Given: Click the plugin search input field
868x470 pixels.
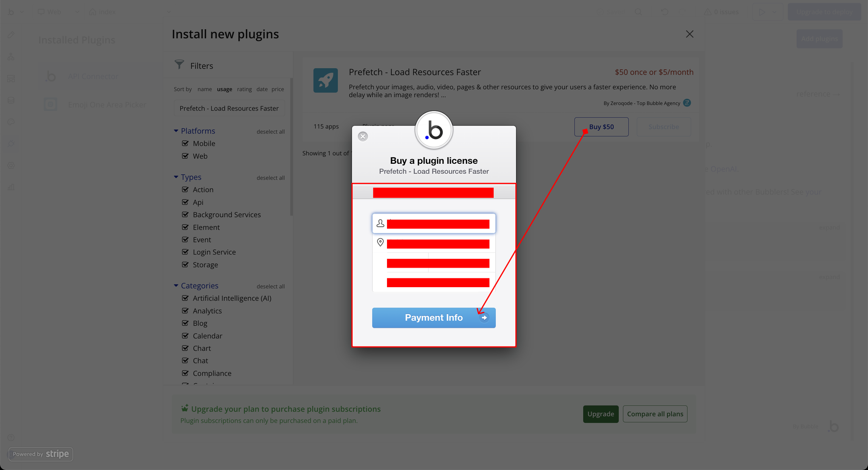Looking at the screenshot, I should pyautogui.click(x=229, y=108).
